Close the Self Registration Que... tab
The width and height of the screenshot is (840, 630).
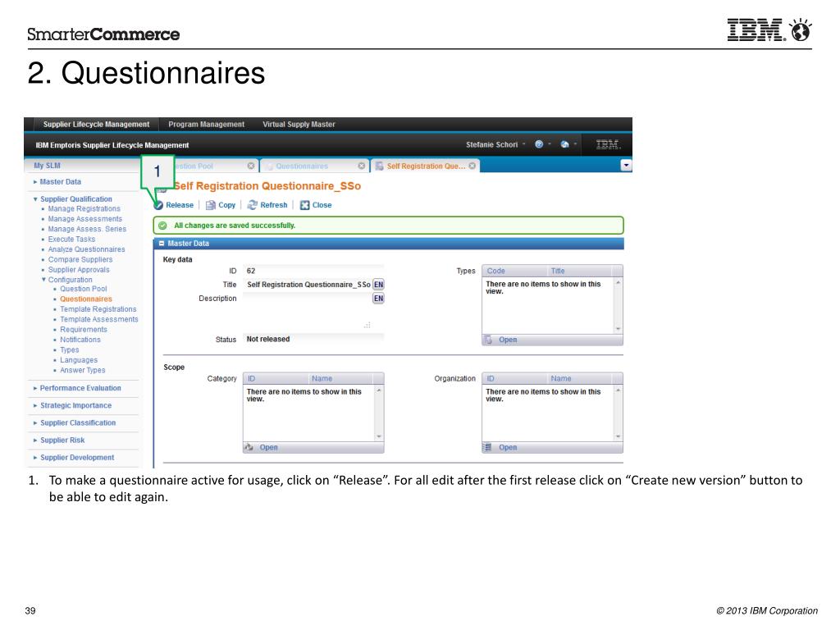tap(472, 166)
